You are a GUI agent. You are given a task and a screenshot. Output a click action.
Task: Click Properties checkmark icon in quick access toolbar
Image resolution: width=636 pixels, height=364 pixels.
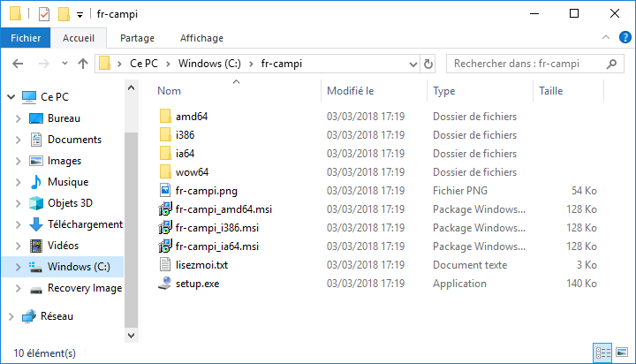tap(44, 14)
